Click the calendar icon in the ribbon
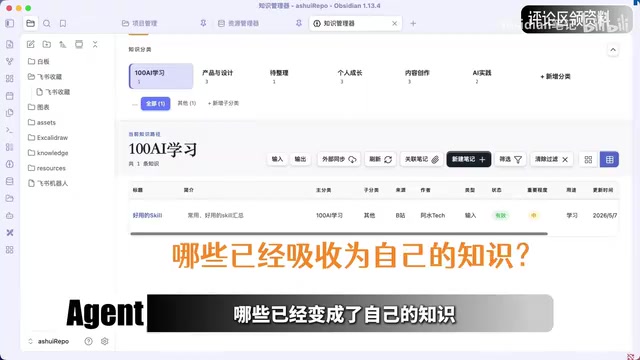 point(9,96)
